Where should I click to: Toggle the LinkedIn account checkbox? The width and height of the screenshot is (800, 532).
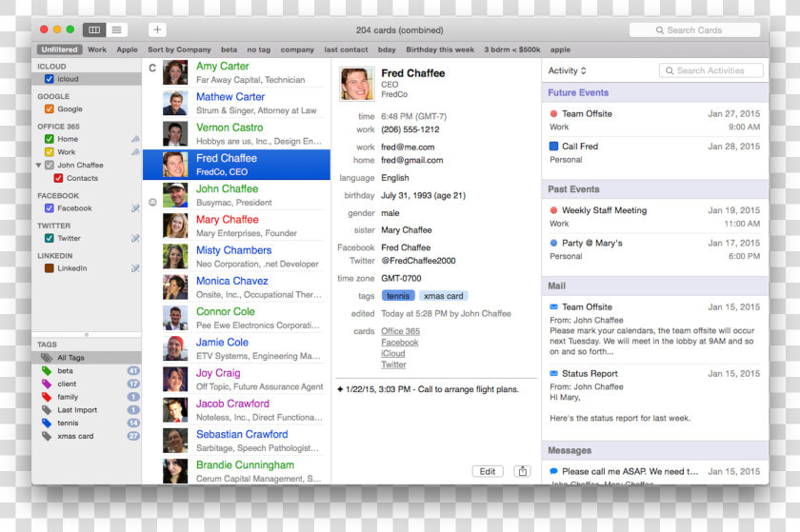coord(50,268)
